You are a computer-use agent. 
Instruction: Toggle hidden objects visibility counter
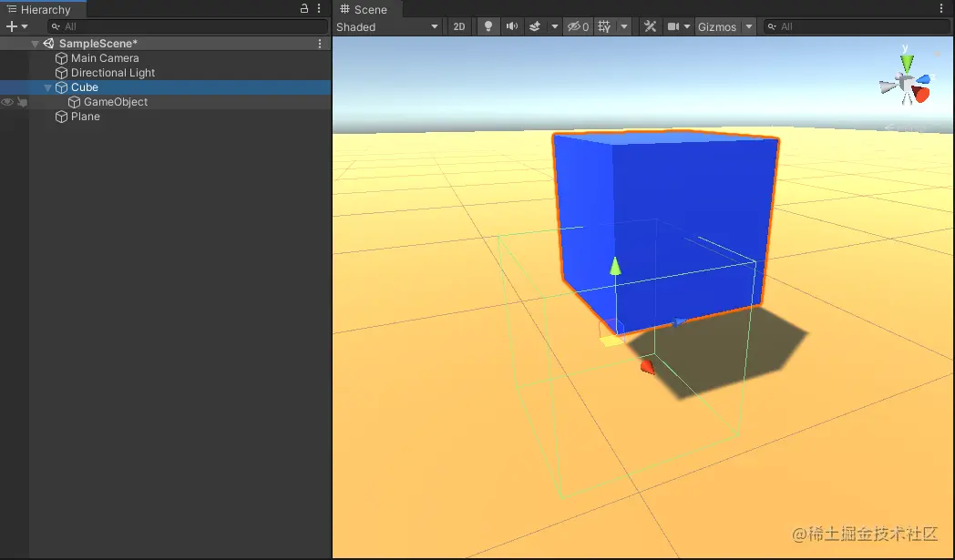pyautogui.click(x=578, y=26)
